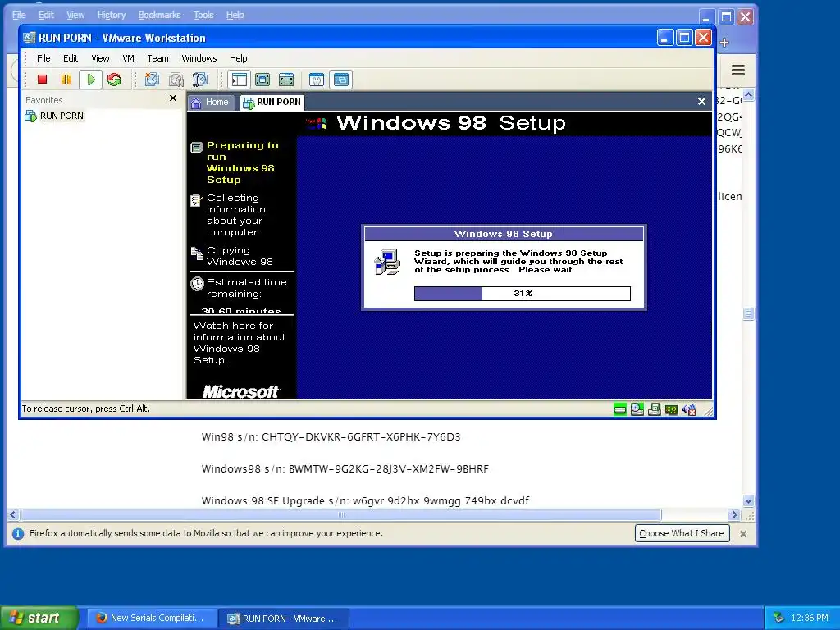
Task: Click the red Power Off button in VMware toolbar
Action: click(43, 80)
